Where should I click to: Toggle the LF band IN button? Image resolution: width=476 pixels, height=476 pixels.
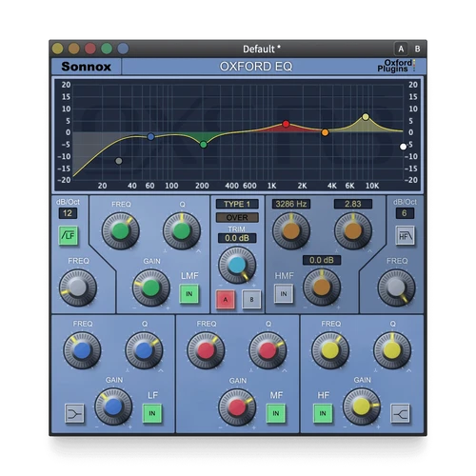click(152, 413)
